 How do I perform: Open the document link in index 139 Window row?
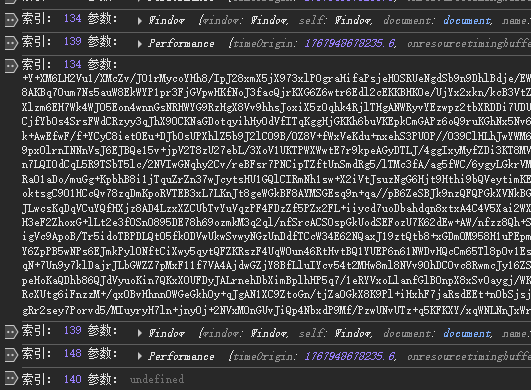pyautogui.click(x=467, y=333)
